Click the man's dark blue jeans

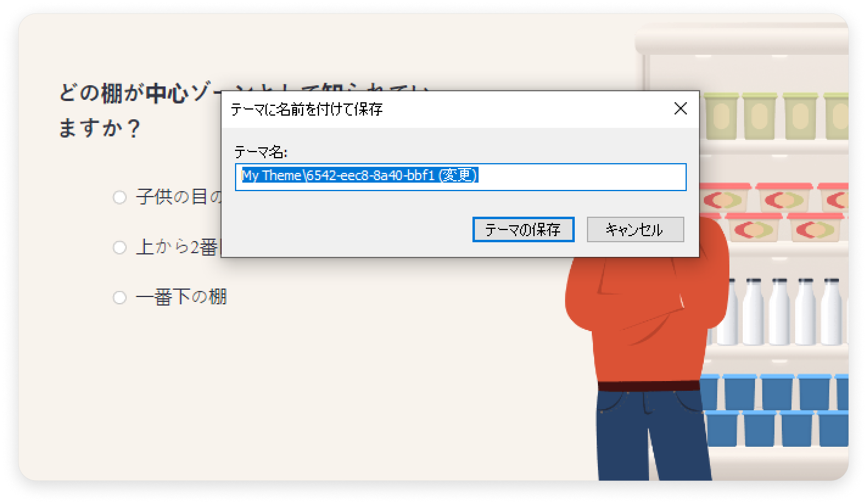[x=651, y=435]
